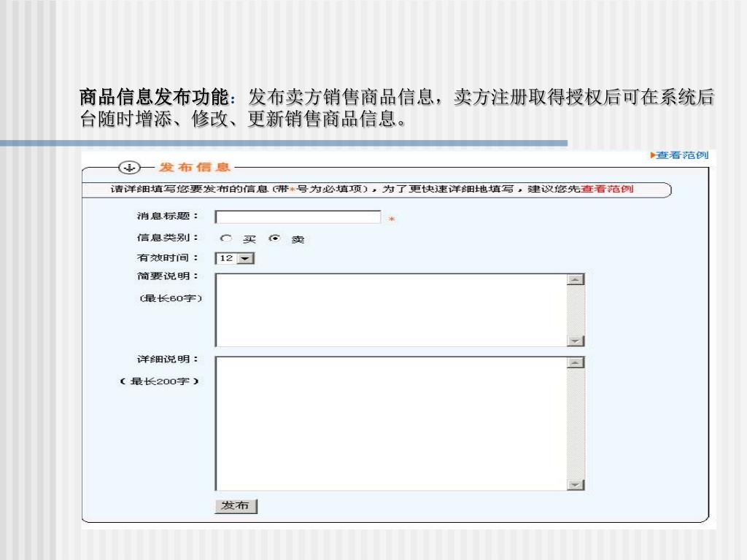747x560 pixels.
Task: Click the 消息标题 text input field
Action: click(x=298, y=217)
